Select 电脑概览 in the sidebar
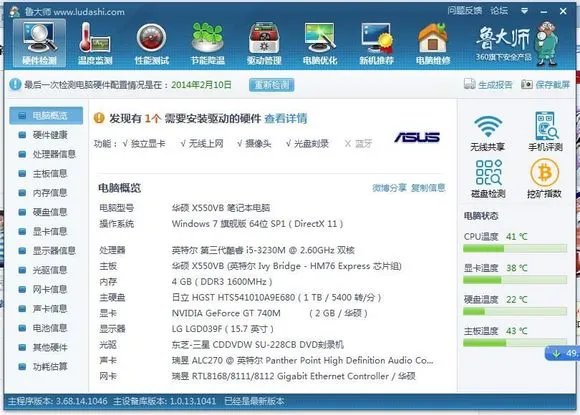Viewport: 580px width, 415px height. [46, 116]
